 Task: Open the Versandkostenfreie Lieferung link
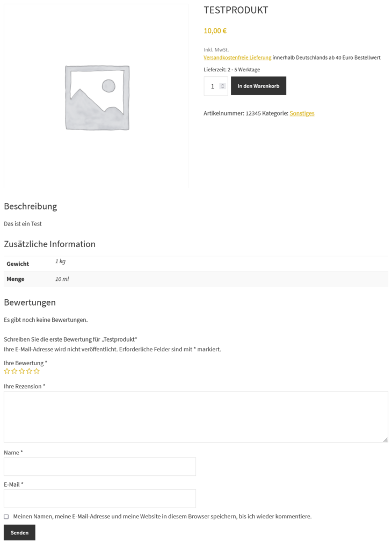pos(237,56)
